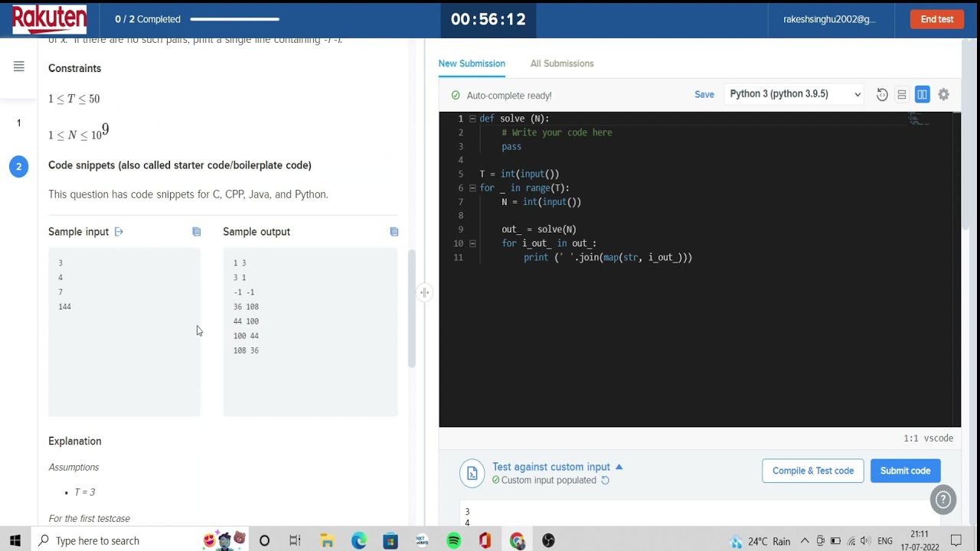Image resolution: width=980 pixels, height=551 pixels.
Task: Open Microsoft Store from taskbar
Action: click(x=390, y=541)
